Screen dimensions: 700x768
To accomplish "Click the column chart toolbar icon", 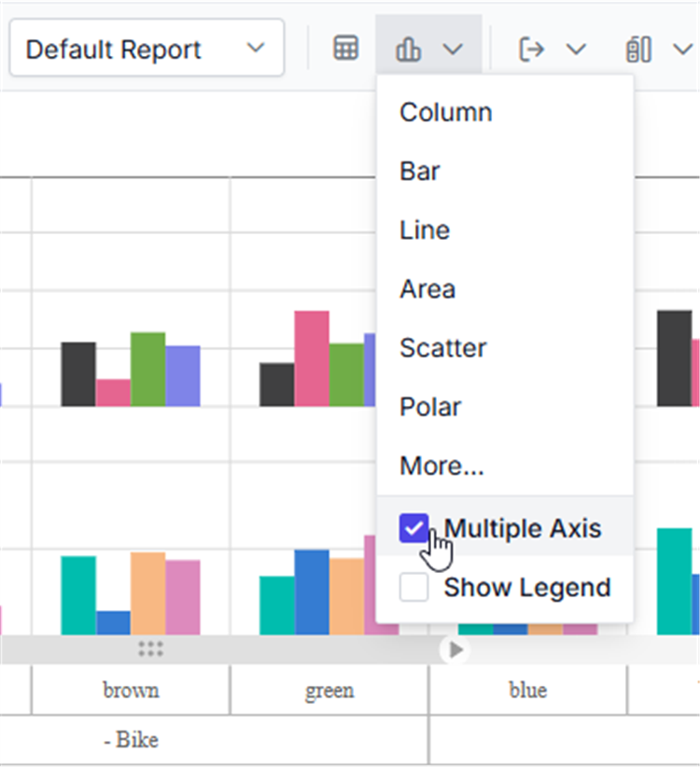I will [408, 49].
